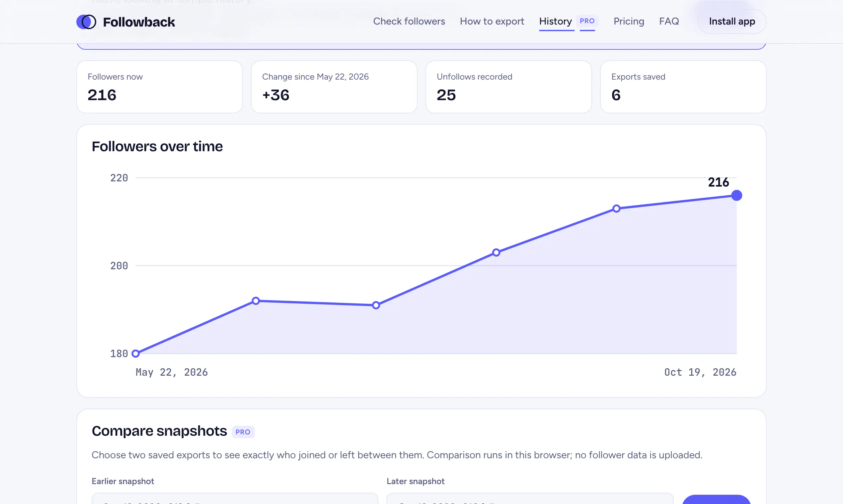Screen dimensions: 843x504
Task: Click the 200 y-axis label
Action: (119, 266)
